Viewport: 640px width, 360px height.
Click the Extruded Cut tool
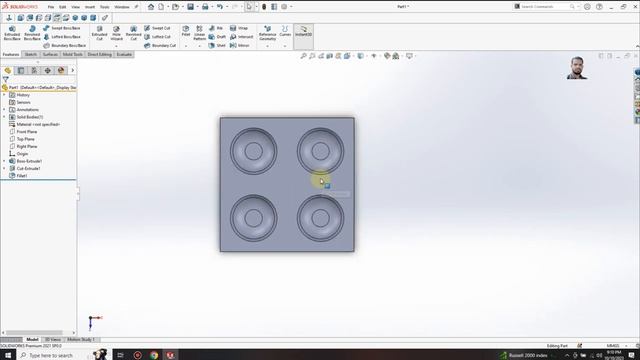pyautogui.click(x=99, y=33)
